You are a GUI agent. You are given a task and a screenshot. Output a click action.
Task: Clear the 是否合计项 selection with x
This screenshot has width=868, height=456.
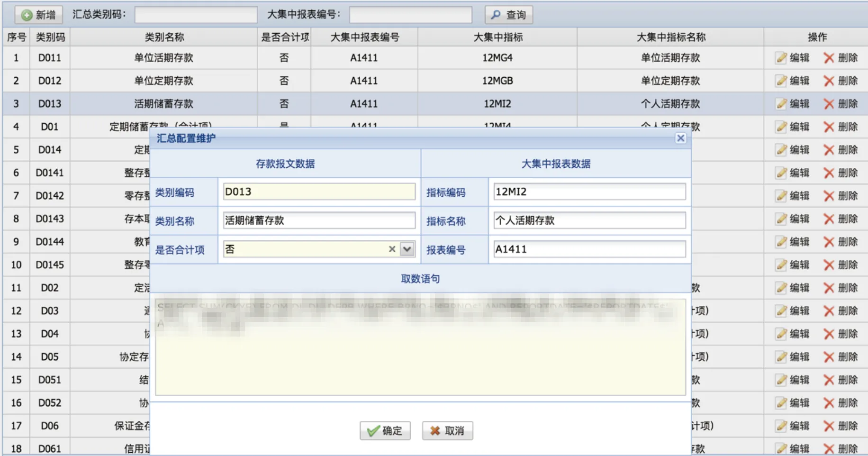click(x=392, y=249)
